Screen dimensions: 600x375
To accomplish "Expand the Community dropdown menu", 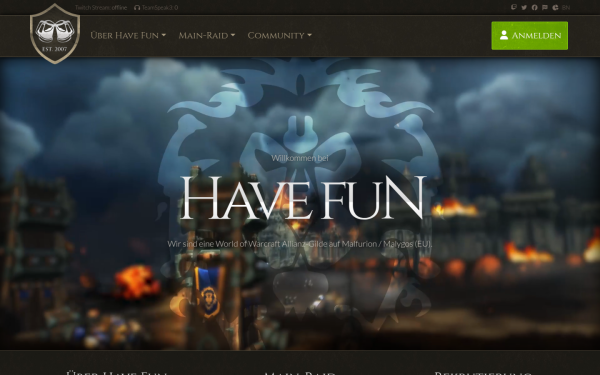I will 279,35.
